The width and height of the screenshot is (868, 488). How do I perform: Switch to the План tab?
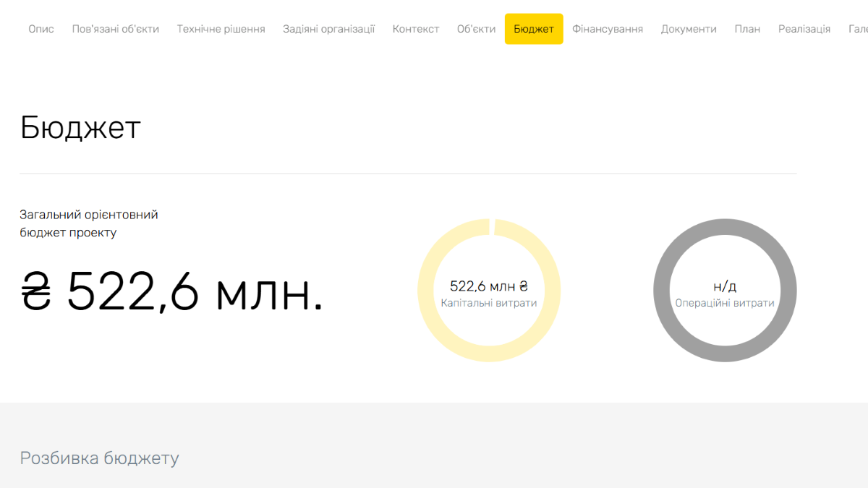pos(747,29)
